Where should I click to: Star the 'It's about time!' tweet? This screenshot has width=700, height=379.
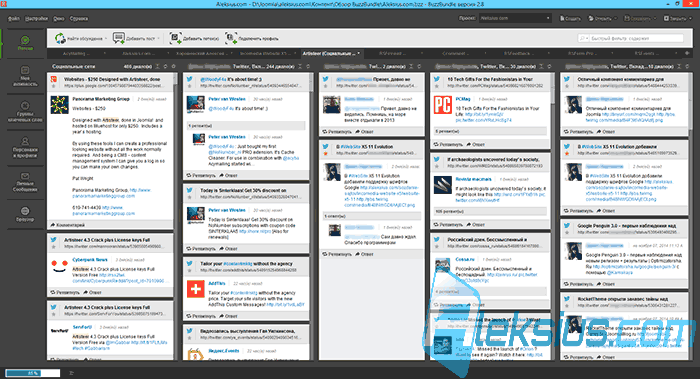[190, 86]
